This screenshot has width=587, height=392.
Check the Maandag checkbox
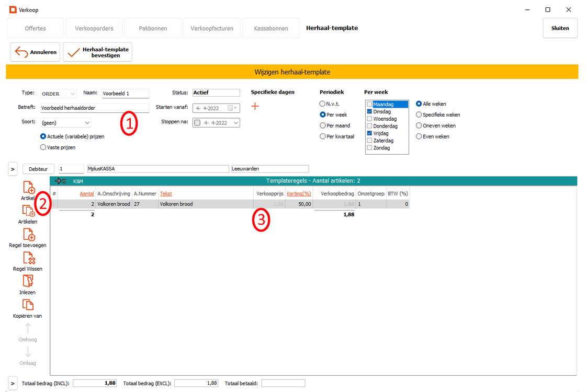[369, 105]
